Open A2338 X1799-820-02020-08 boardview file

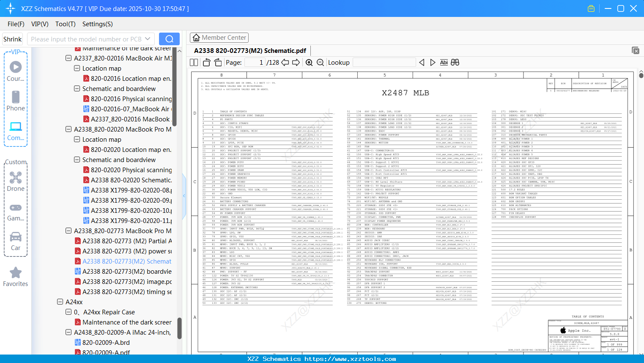point(127,190)
